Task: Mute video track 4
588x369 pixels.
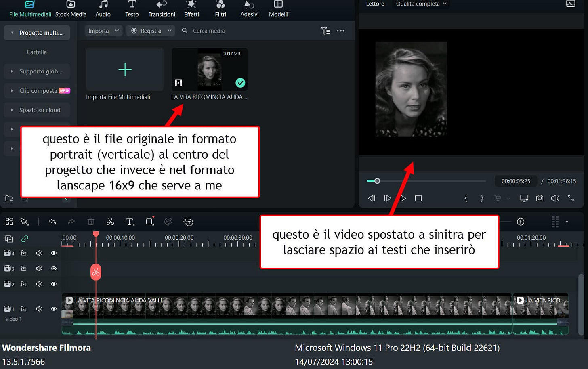Action: [x=39, y=253]
